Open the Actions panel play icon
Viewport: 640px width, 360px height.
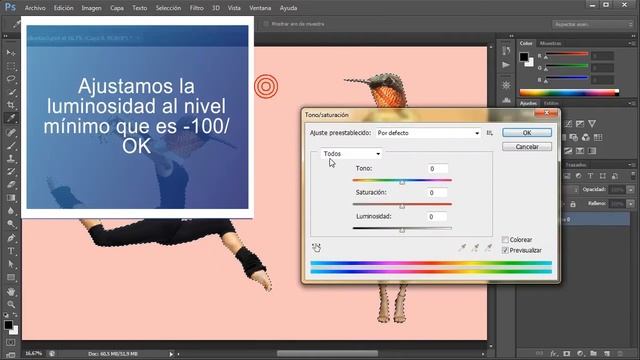506,65
